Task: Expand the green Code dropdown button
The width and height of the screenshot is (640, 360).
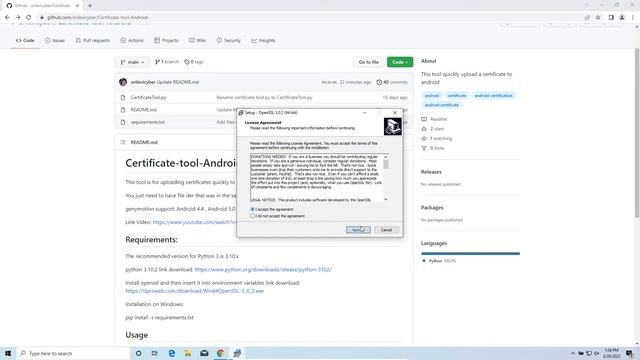Action: coord(400,62)
